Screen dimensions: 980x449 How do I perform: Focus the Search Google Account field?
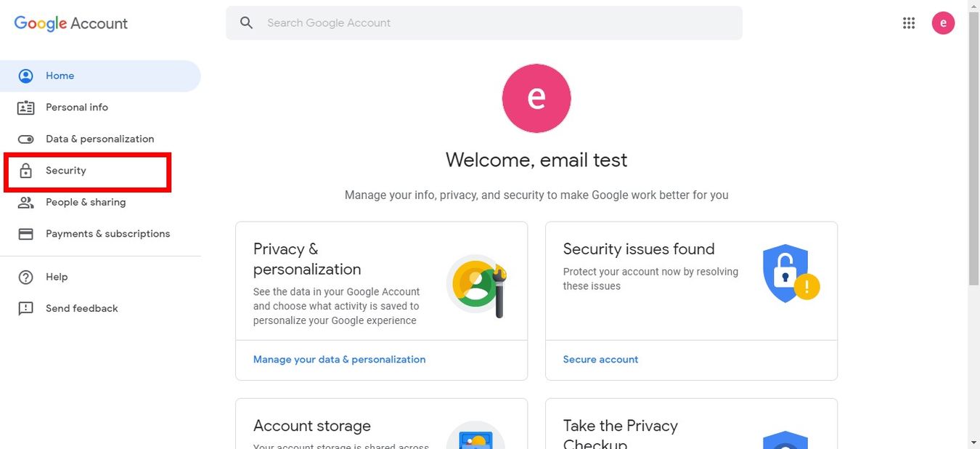[x=494, y=23]
